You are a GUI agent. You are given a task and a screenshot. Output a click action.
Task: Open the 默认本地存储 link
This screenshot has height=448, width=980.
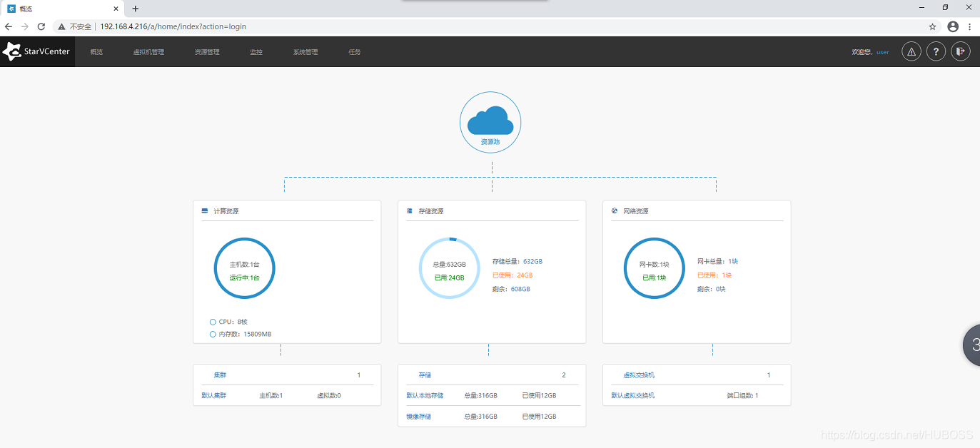[425, 395]
